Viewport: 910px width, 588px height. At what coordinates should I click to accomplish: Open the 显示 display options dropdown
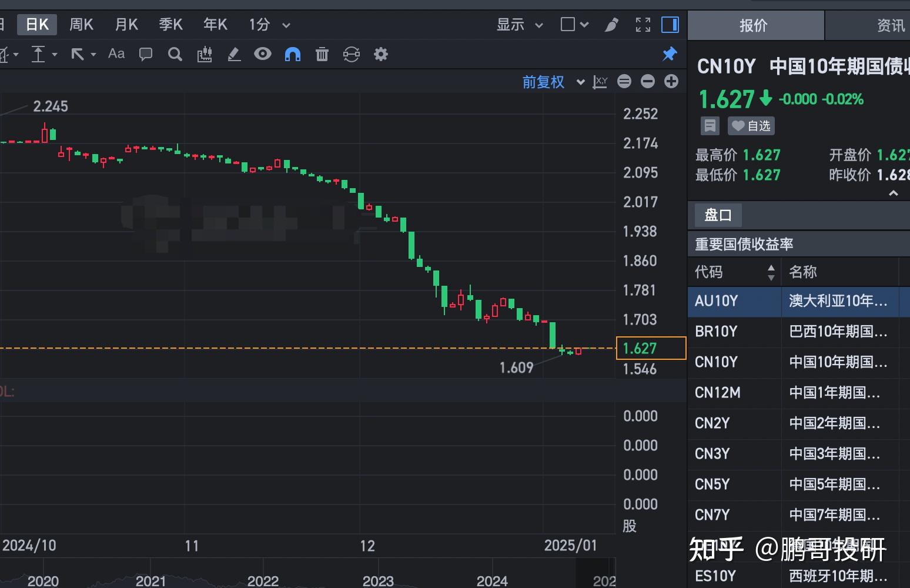coord(518,25)
